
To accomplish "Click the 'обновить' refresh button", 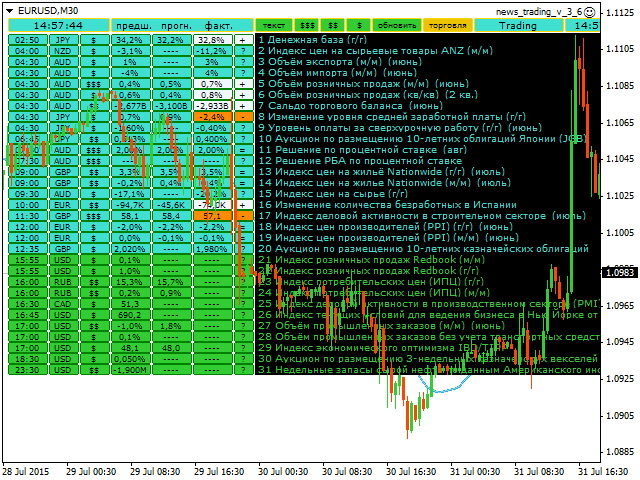I will pyautogui.click(x=397, y=25).
